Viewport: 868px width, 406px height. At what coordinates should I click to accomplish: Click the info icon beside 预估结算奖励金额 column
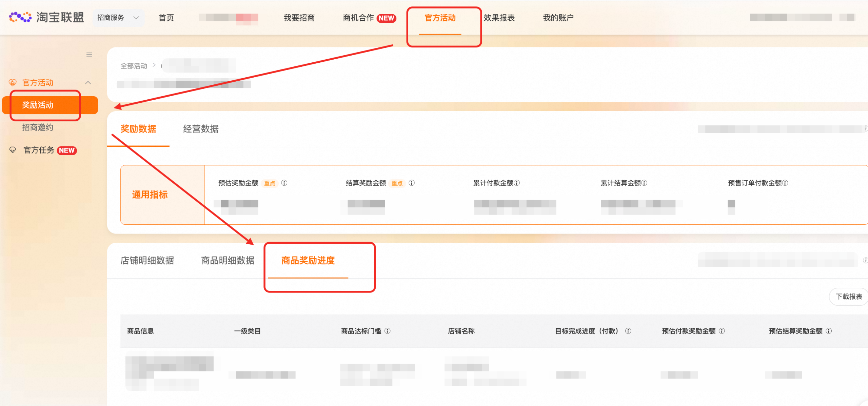click(x=830, y=331)
